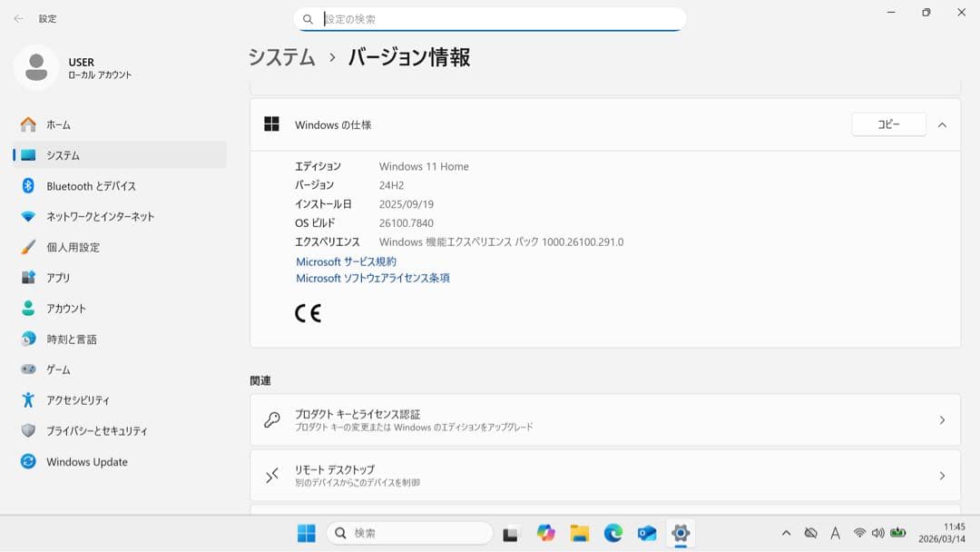This screenshot has height=552, width=980.
Task: Focus the 設定の検索 search field
Action: tap(489, 19)
